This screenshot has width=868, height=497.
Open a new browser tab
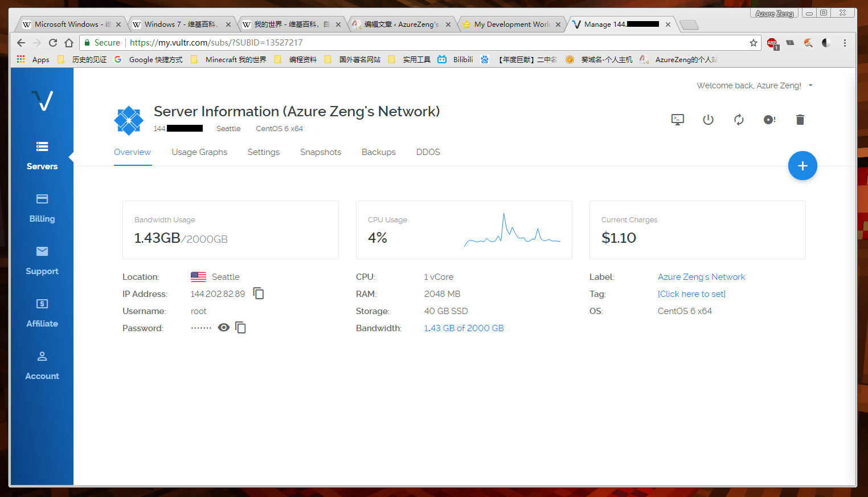tap(689, 25)
